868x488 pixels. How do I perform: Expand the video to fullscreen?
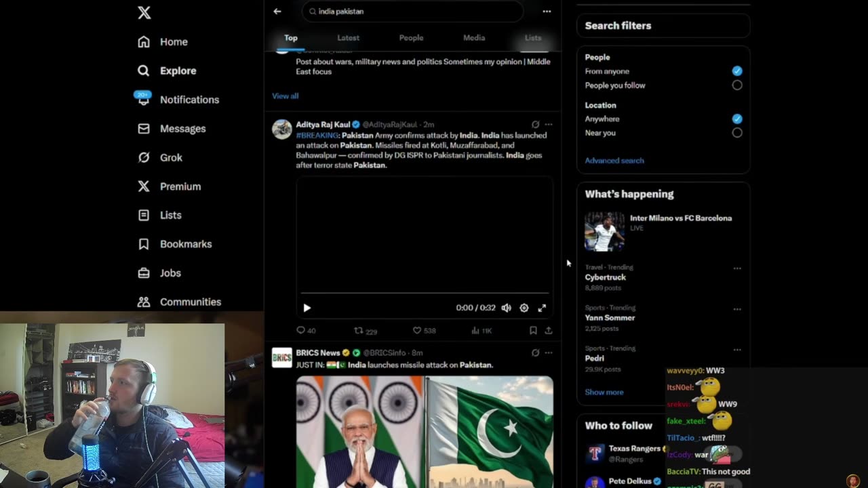click(x=542, y=308)
